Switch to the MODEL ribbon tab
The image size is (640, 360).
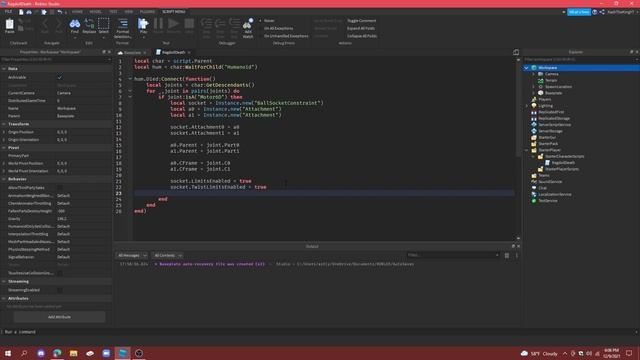[96, 11]
